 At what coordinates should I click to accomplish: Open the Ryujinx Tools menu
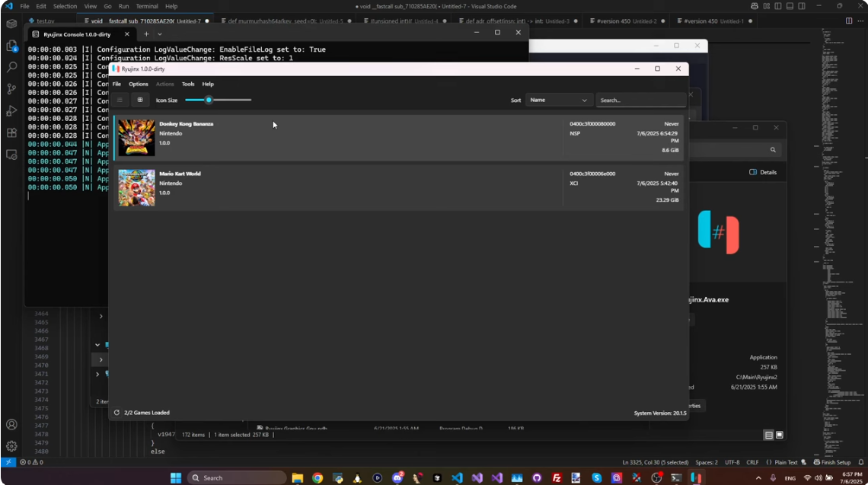coord(188,84)
